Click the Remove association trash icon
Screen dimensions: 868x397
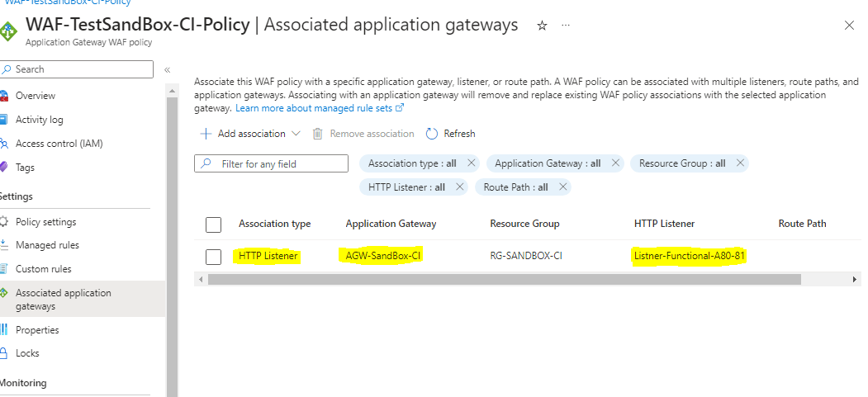click(x=317, y=133)
